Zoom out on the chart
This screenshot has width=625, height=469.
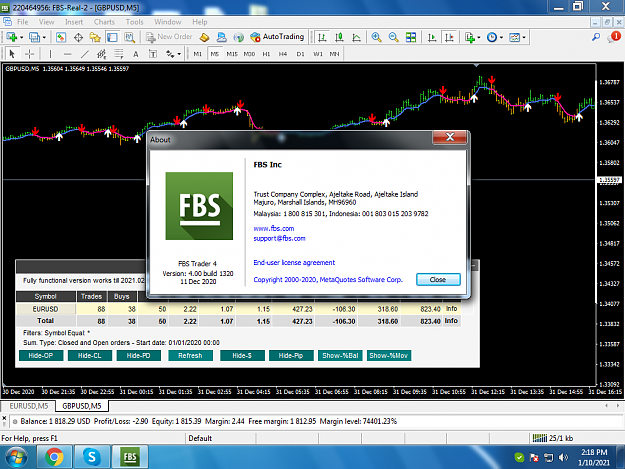click(393, 37)
